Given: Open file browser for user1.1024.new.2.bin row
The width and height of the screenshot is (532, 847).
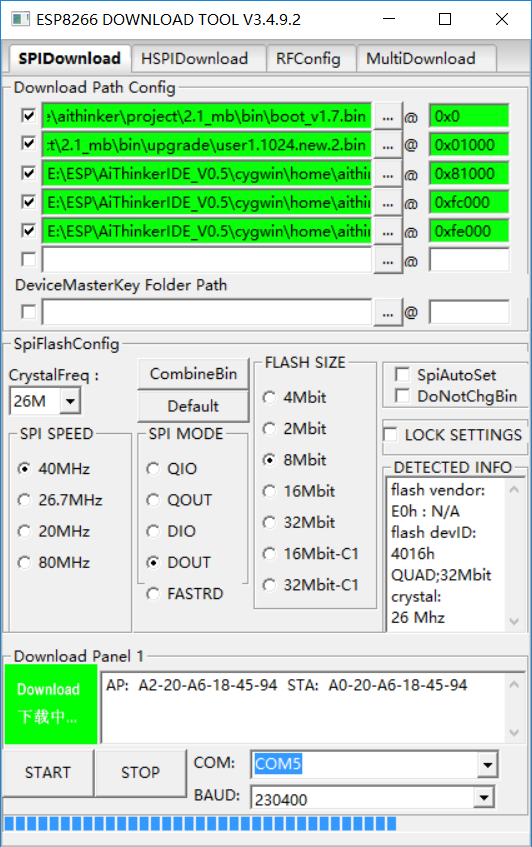Looking at the screenshot, I should coord(388,145).
